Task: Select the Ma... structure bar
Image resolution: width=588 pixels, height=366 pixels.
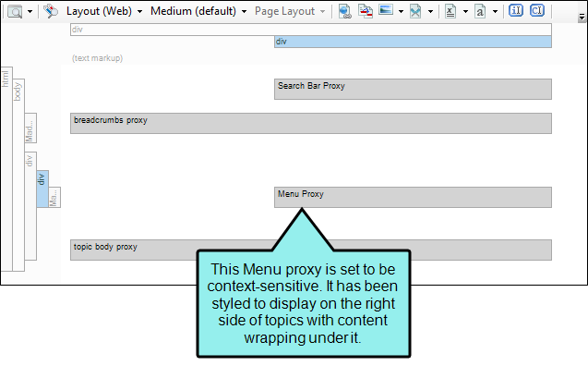Action: [x=54, y=197]
